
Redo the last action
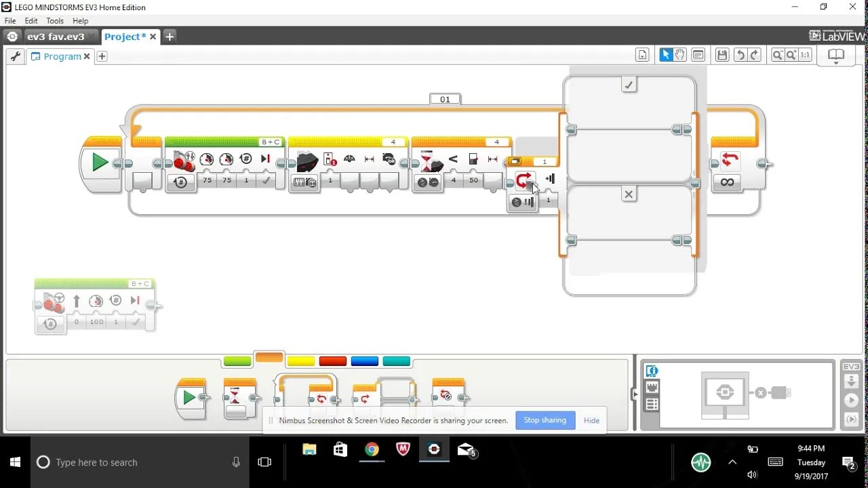754,56
